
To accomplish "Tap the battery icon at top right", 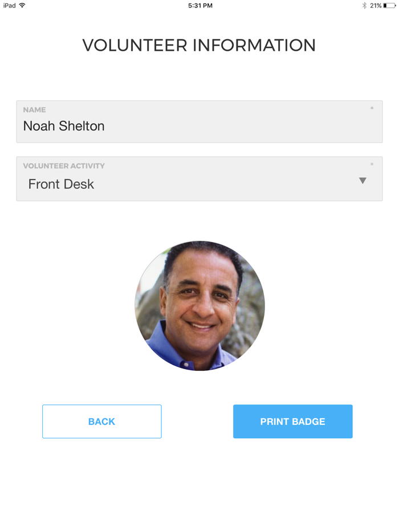I will [389, 6].
